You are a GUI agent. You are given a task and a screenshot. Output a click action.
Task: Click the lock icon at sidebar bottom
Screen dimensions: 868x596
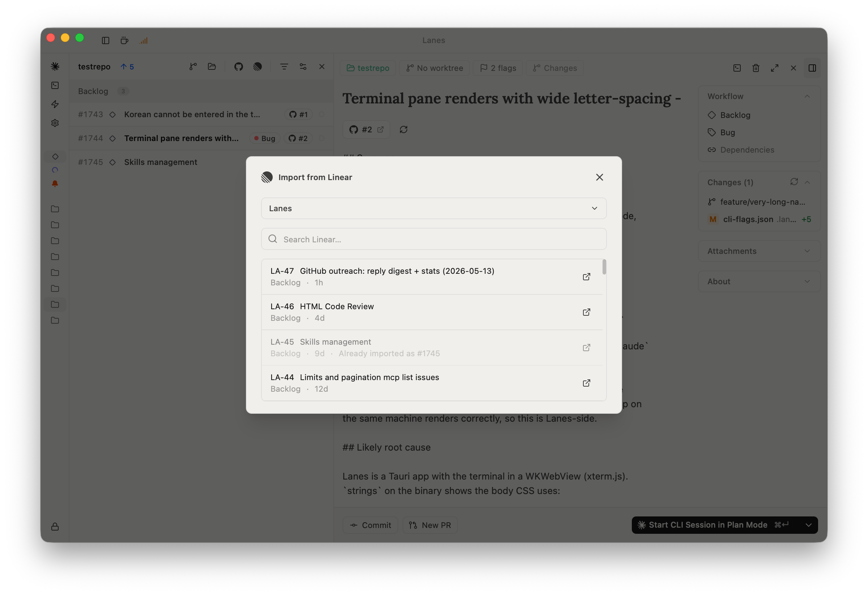(x=55, y=527)
